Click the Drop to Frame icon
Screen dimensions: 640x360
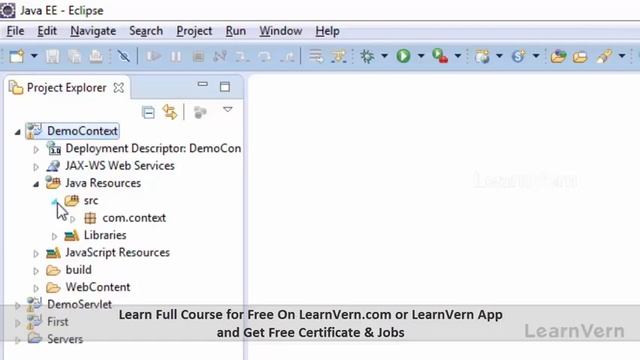(316, 56)
